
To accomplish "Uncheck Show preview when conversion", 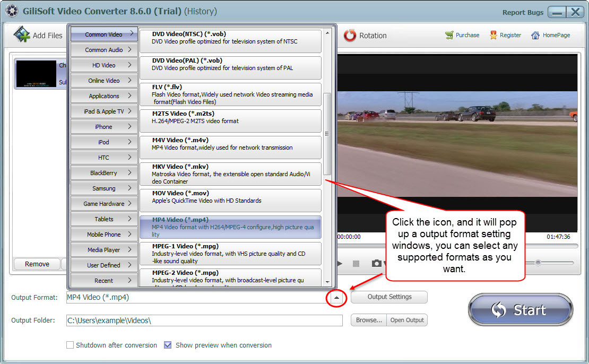I will coord(168,345).
